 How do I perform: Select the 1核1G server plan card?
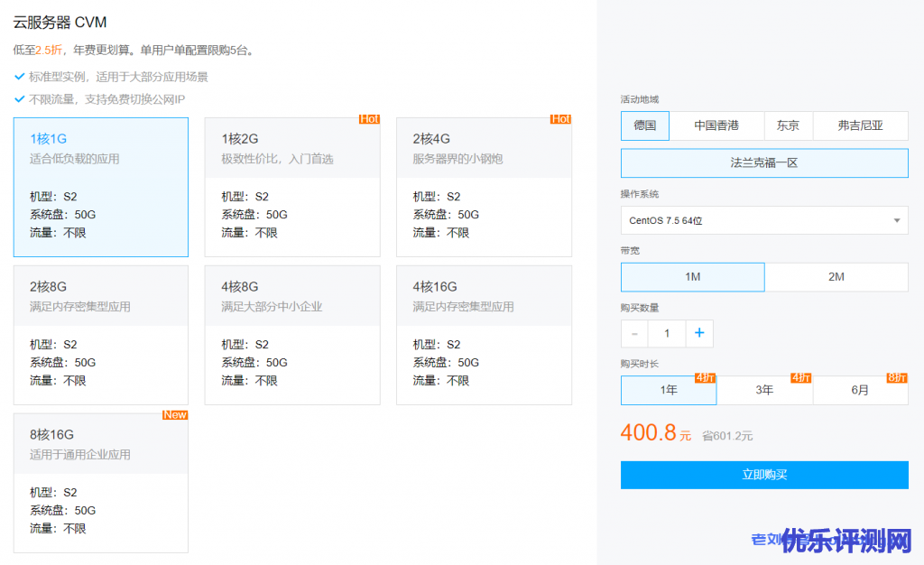(x=101, y=187)
